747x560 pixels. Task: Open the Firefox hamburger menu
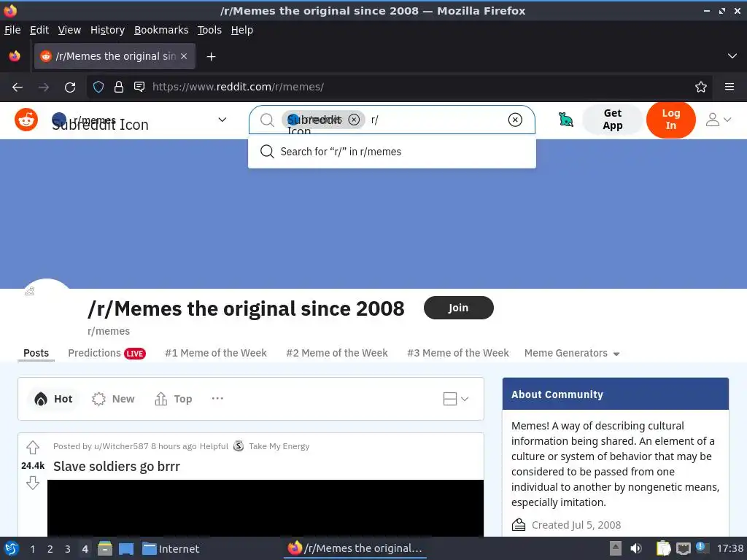(x=729, y=87)
